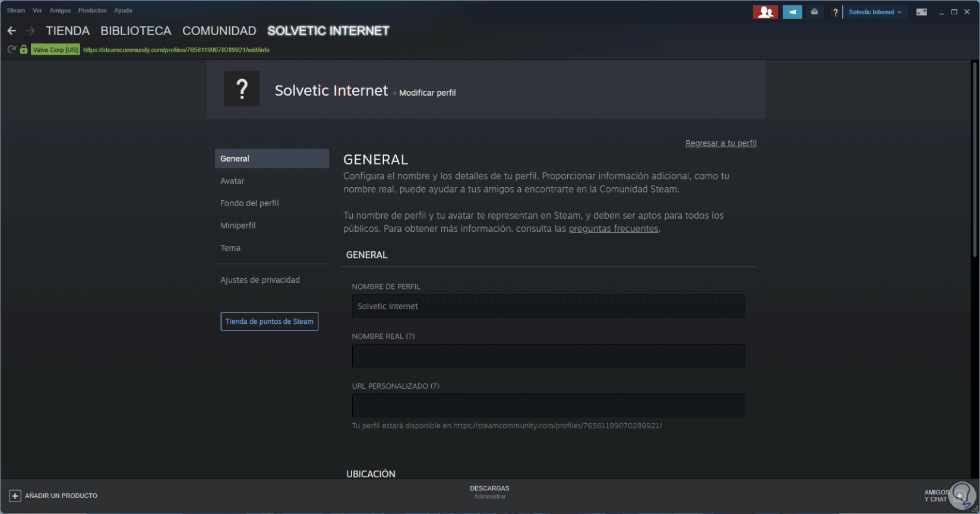The height and width of the screenshot is (514, 980).
Task: Go to the COMUNIDAD section
Action: (x=219, y=31)
